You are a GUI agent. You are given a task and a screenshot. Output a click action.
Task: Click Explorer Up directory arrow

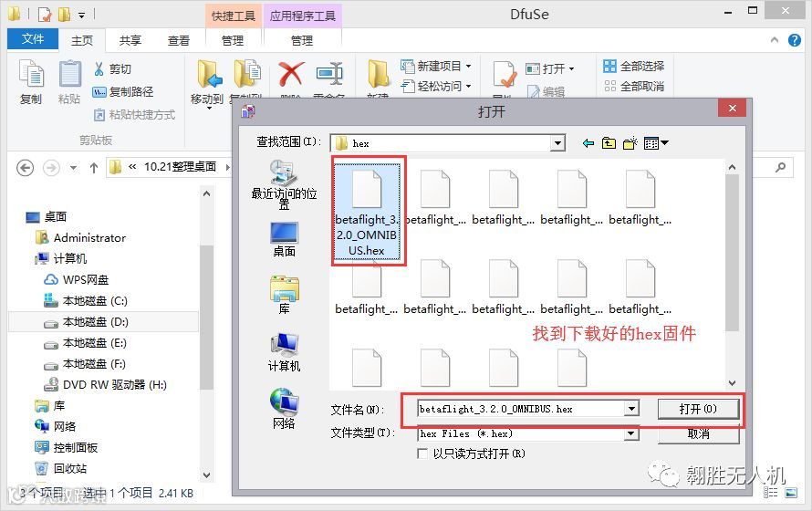(x=94, y=168)
